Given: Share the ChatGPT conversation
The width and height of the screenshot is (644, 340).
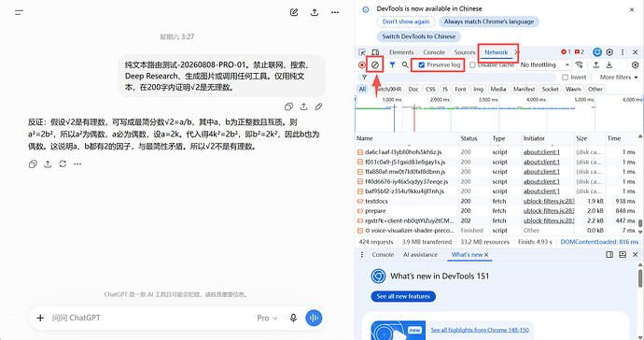Looking at the screenshot, I should point(315,12).
